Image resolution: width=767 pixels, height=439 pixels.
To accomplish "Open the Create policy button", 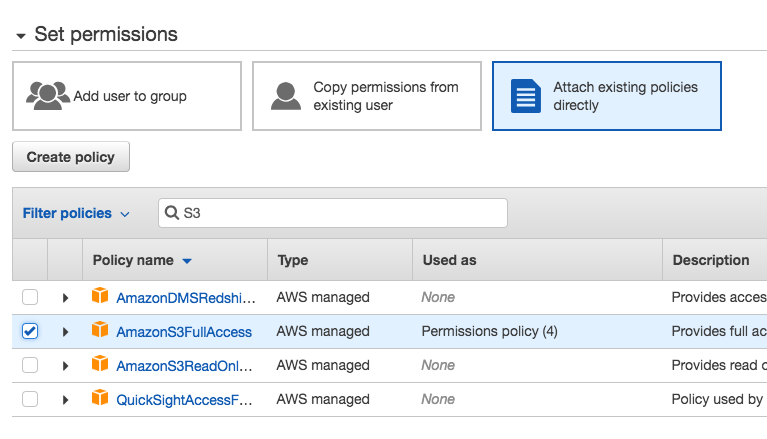I will (71, 157).
